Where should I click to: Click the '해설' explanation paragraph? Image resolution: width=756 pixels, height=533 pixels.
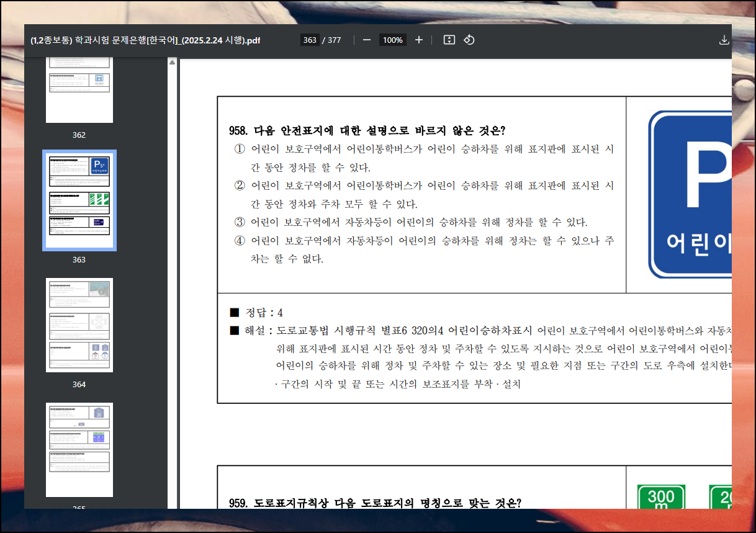pyautogui.click(x=481, y=357)
